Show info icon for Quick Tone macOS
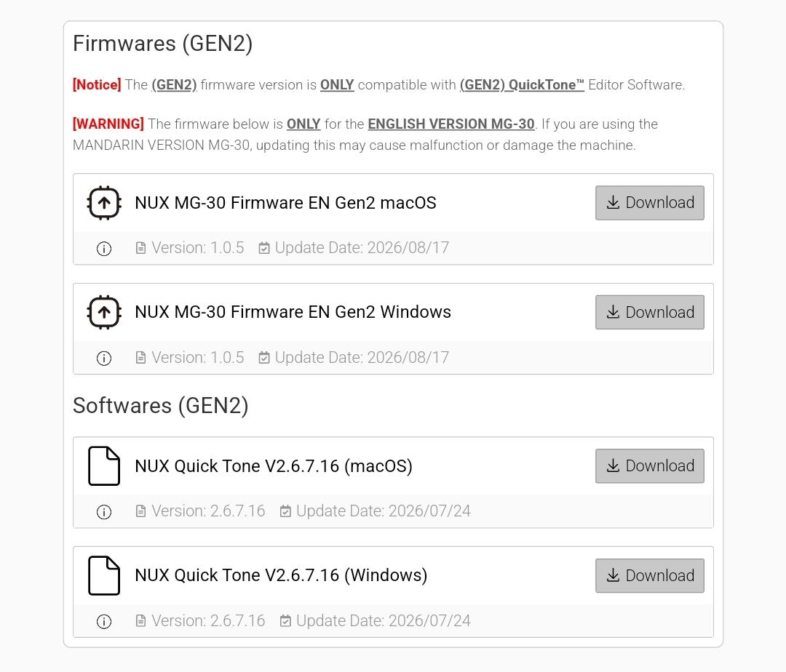 [104, 512]
